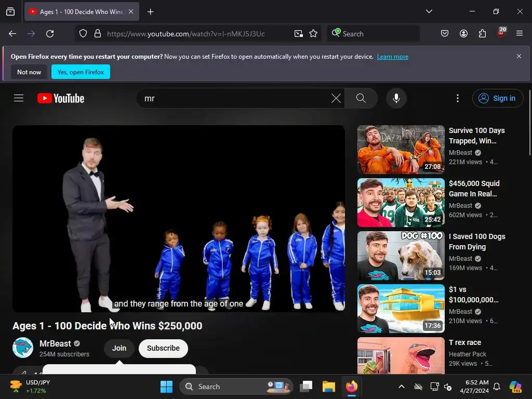Open the 'T rex race' video thumbnail
This screenshot has height=399, width=532.
tap(401, 355)
